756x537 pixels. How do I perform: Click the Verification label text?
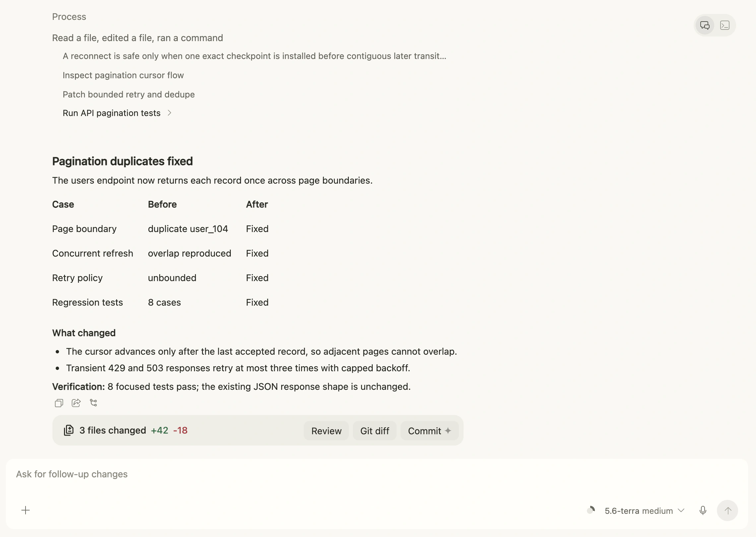click(x=79, y=387)
